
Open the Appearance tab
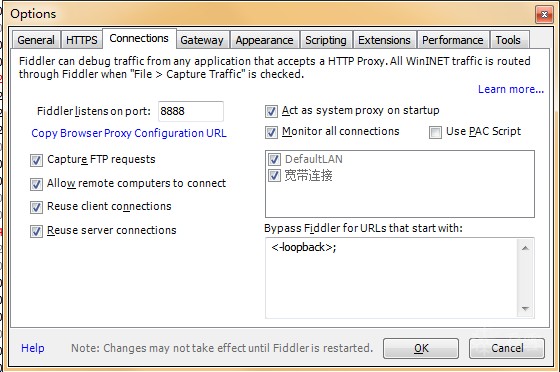pyautogui.click(x=264, y=40)
